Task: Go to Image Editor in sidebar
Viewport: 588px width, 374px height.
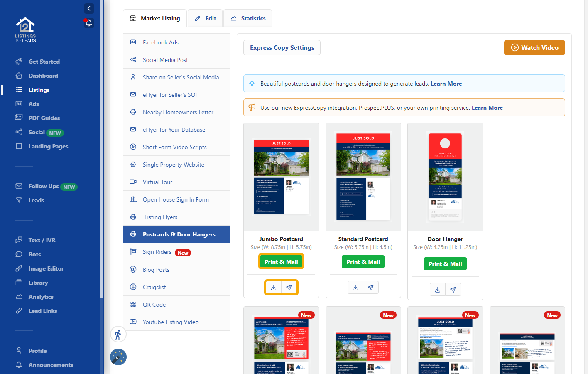Action: [46, 268]
